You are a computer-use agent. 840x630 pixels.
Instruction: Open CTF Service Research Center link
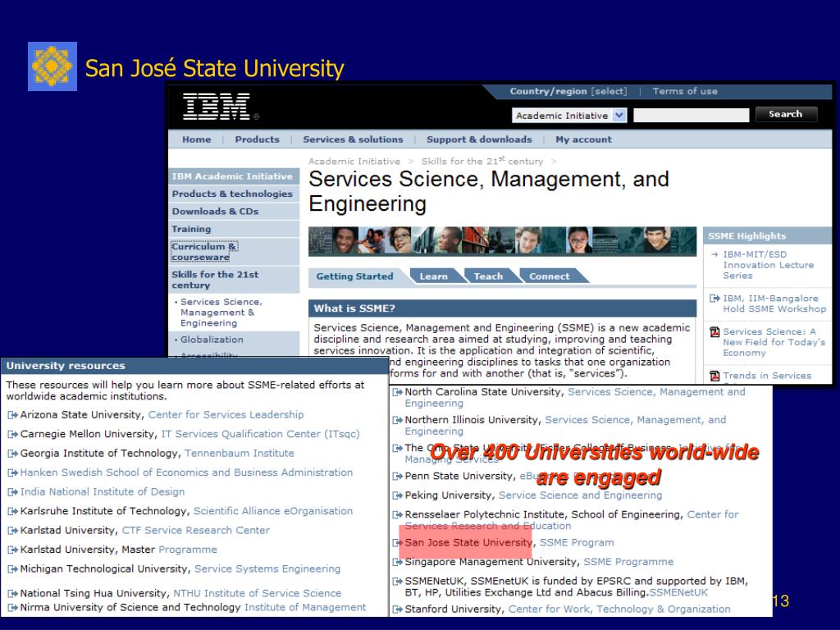coord(195,531)
